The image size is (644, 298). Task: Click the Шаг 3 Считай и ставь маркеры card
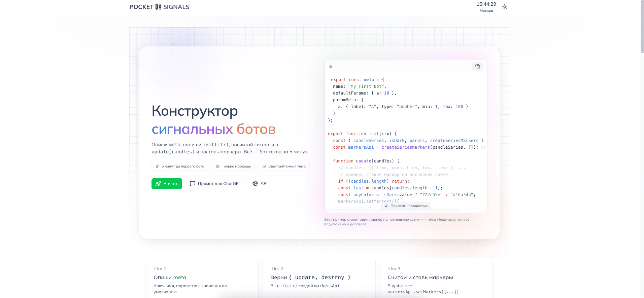click(x=436, y=278)
